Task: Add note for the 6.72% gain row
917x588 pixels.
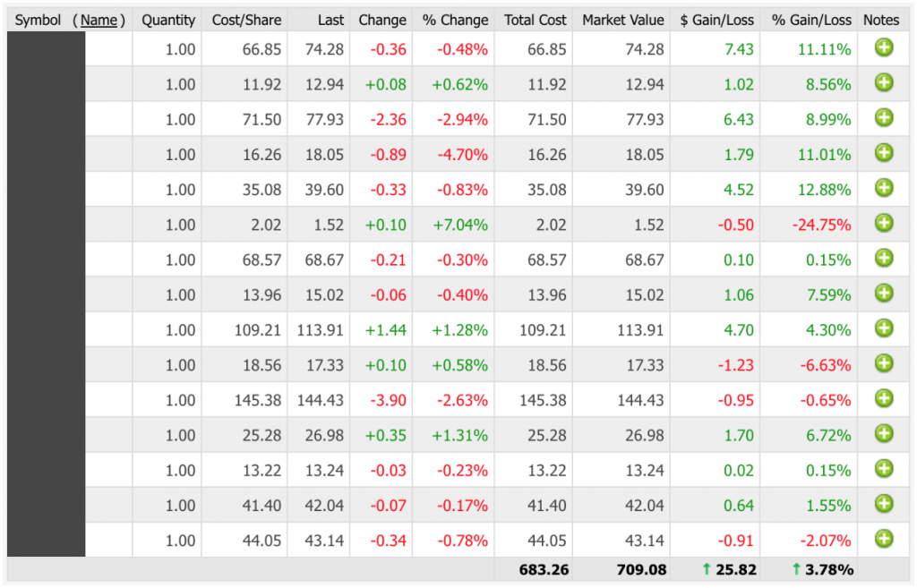Action: point(884,434)
